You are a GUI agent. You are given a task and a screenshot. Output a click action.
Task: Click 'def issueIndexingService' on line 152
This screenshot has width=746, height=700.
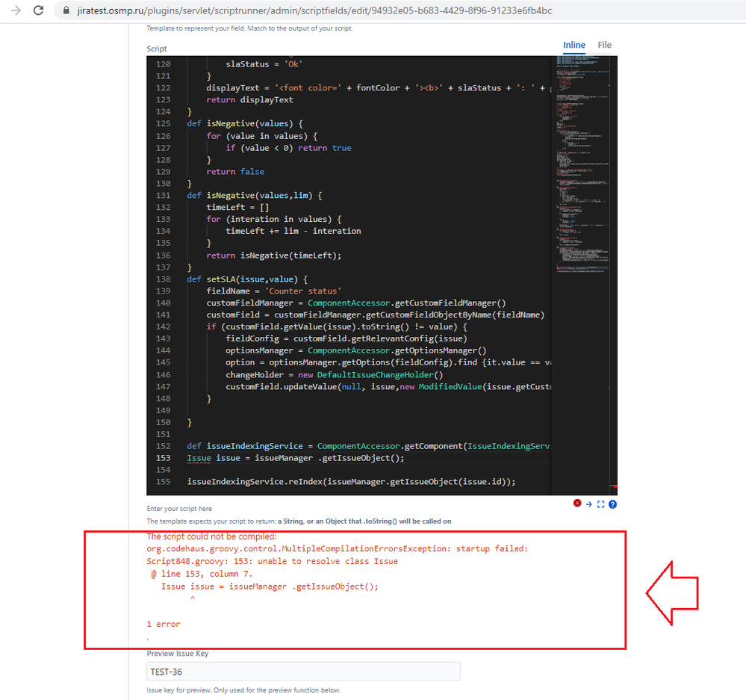pyautogui.click(x=244, y=446)
